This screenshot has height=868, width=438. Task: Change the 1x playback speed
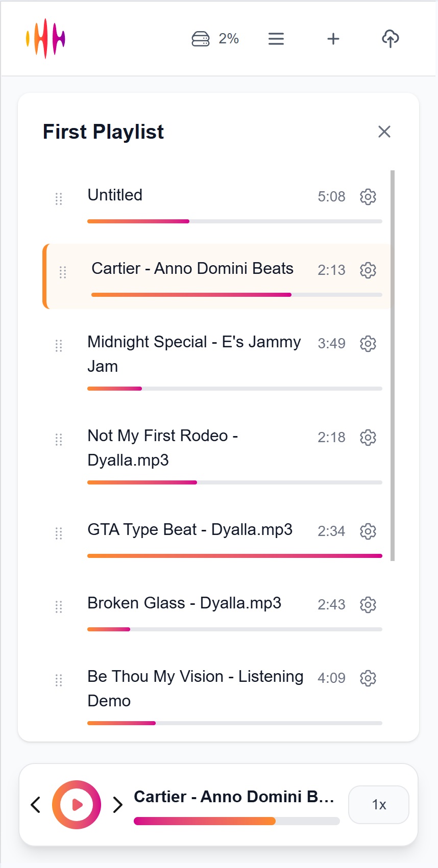coord(378,805)
